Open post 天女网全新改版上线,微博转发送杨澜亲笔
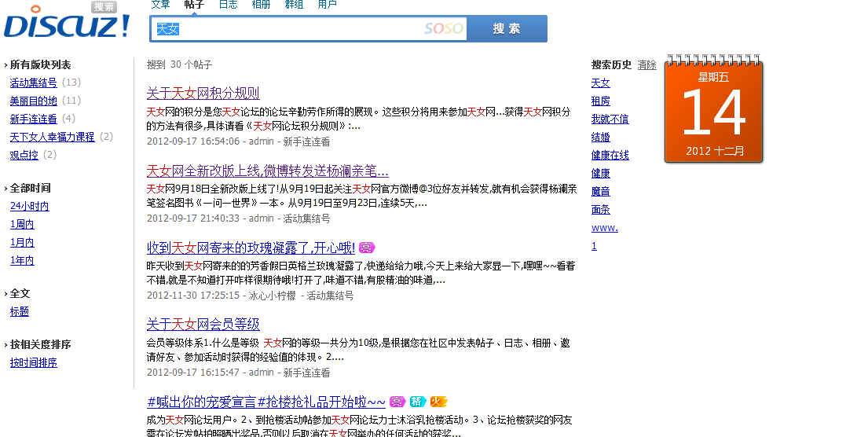This screenshot has height=437, width=868. [x=267, y=171]
